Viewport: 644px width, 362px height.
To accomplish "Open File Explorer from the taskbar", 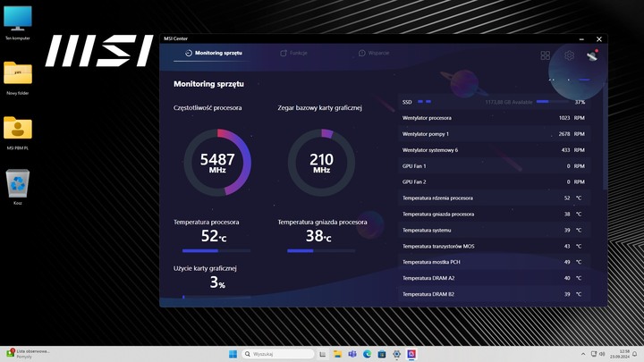I will click(x=337, y=354).
